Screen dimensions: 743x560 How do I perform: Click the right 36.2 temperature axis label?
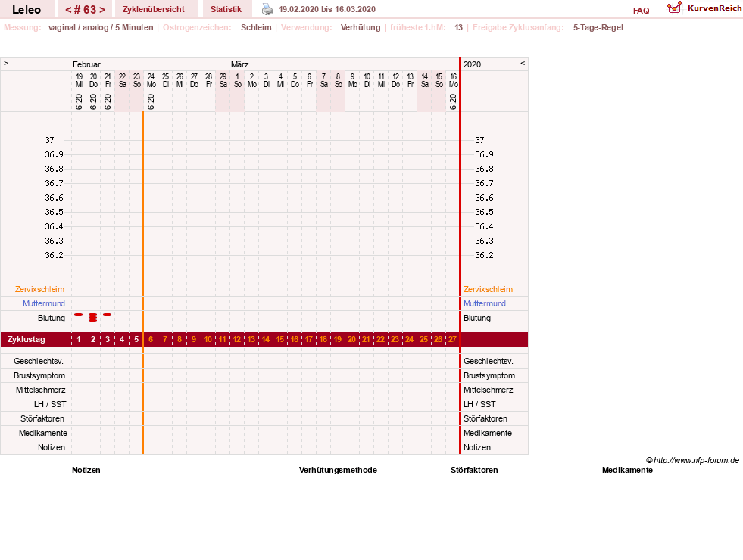pos(484,255)
